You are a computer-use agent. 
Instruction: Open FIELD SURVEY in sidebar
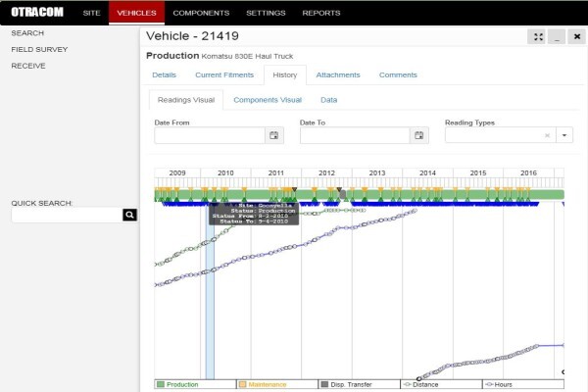click(x=39, y=50)
